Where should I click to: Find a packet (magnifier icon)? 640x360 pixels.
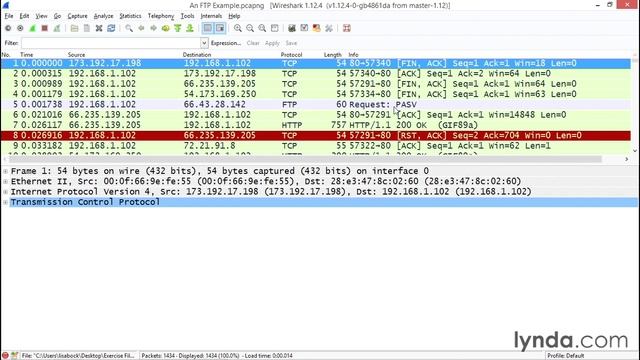click(129, 28)
